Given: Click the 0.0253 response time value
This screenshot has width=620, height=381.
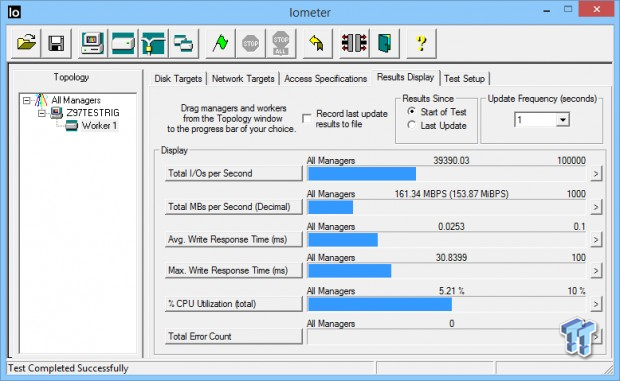Looking at the screenshot, I should [x=451, y=226].
